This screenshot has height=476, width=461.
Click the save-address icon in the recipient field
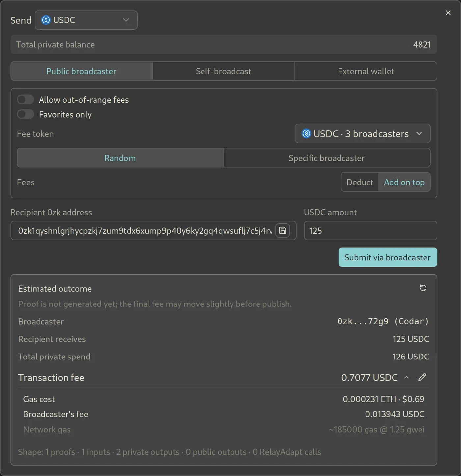click(283, 230)
